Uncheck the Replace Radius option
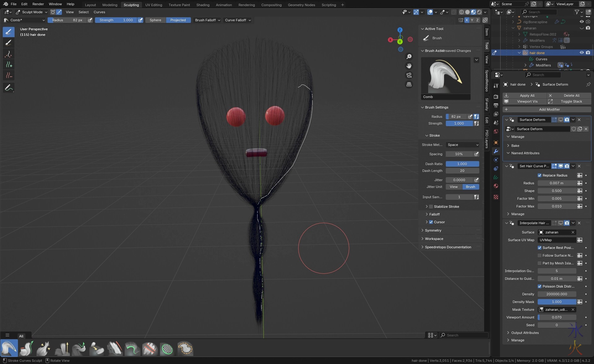The height and width of the screenshot is (364, 594). 540,175
